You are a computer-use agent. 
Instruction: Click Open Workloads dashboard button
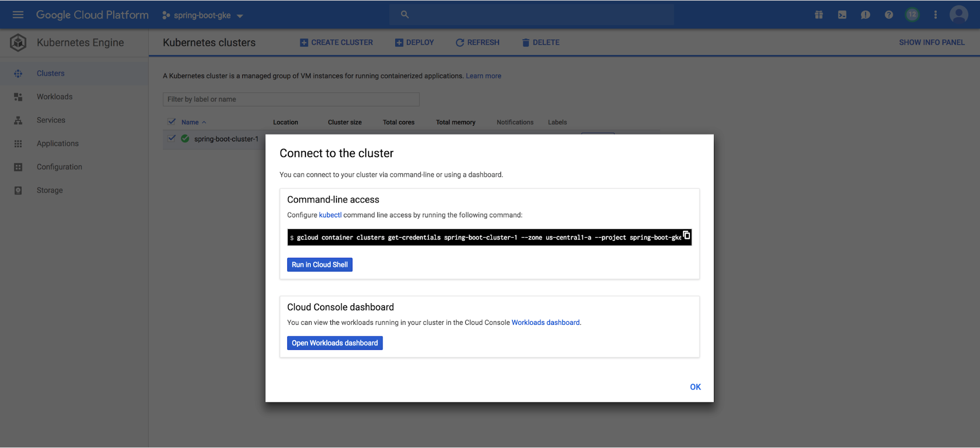[335, 343]
